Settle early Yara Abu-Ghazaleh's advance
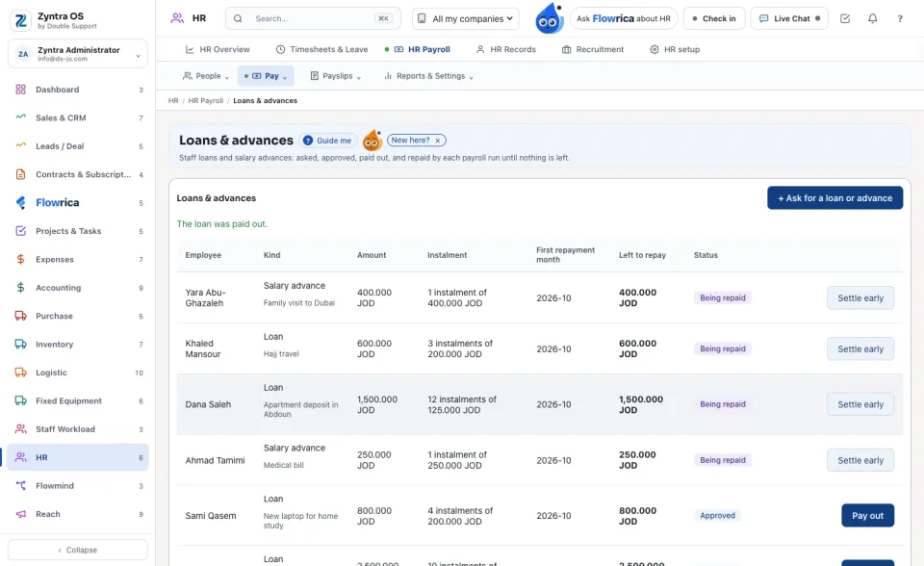The image size is (924, 566). [860, 297]
